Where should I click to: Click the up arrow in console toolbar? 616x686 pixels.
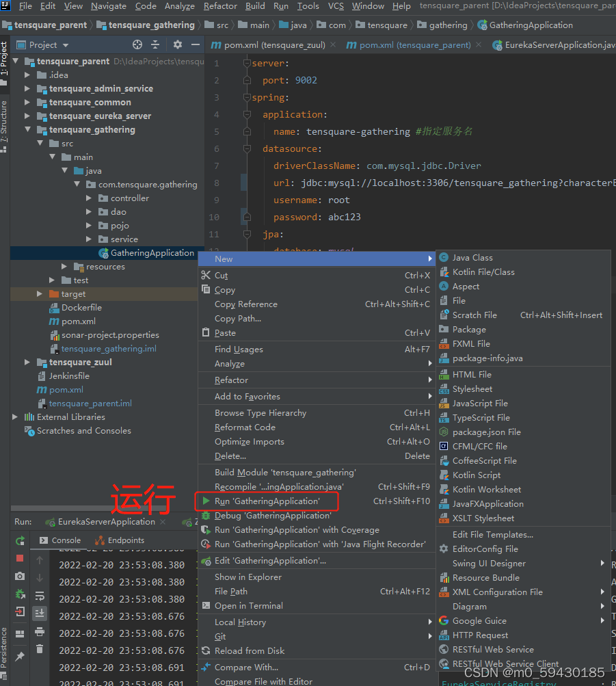[40, 560]
